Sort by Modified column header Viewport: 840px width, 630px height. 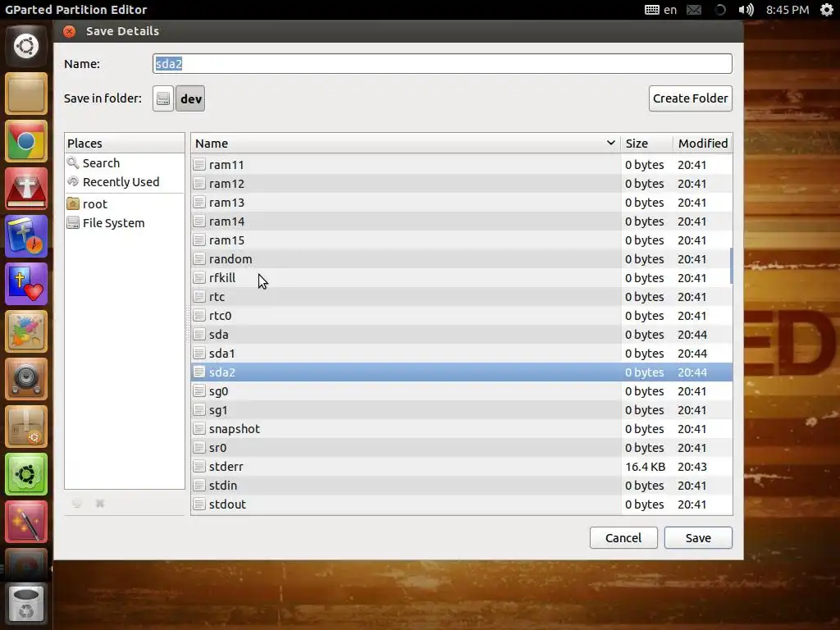click(x=703, y=143)
